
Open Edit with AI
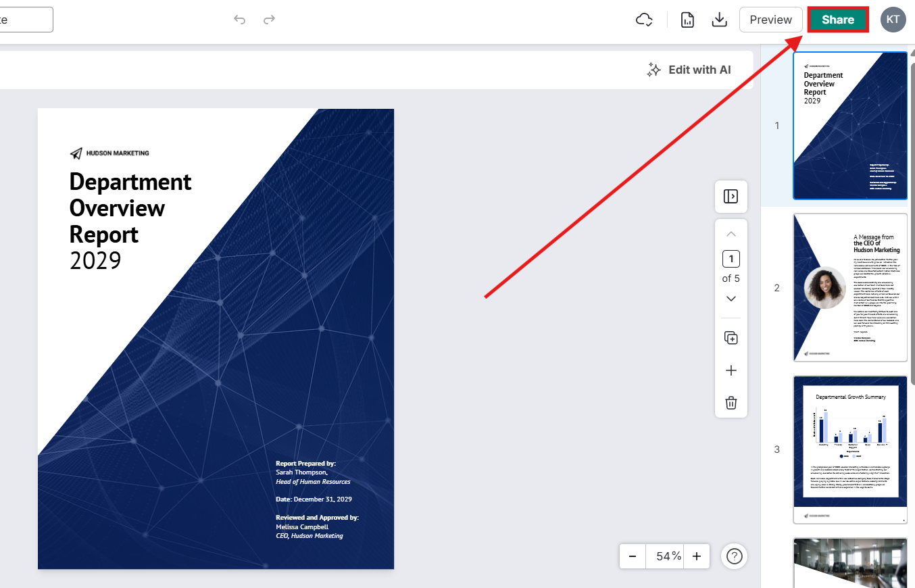click(x=689, y=70)
